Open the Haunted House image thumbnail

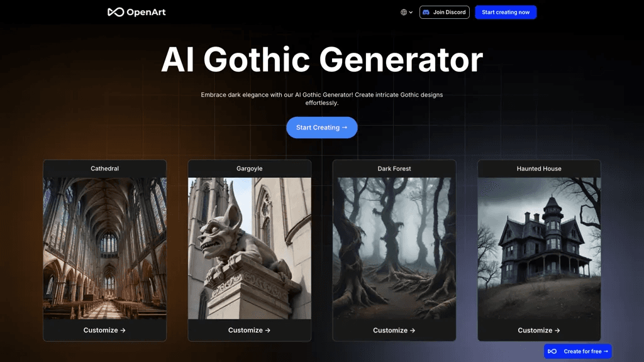539,248
